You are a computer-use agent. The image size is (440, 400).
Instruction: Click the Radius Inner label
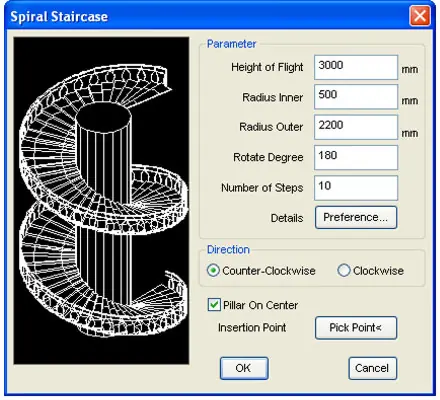273,97
